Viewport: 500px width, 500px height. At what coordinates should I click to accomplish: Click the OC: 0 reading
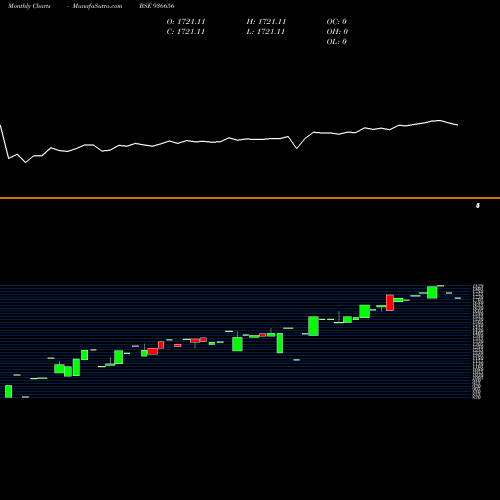(x=337, y=22)
